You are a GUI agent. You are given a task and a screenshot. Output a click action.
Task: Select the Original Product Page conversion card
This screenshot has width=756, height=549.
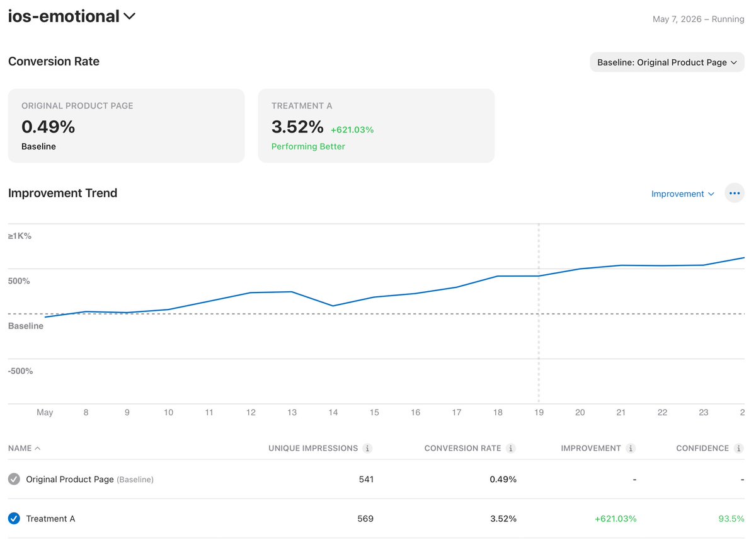(x=126, y=125)
